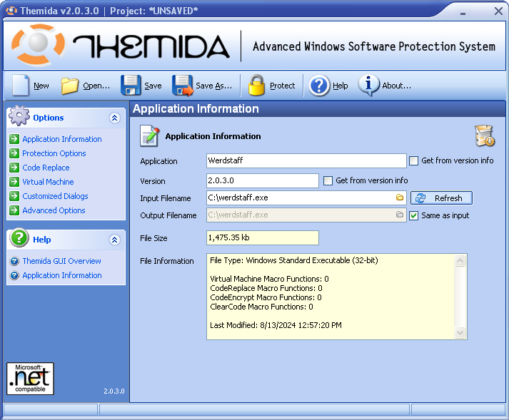
Task: Open Protection Options in the sidebar
Action: [54, 153]
